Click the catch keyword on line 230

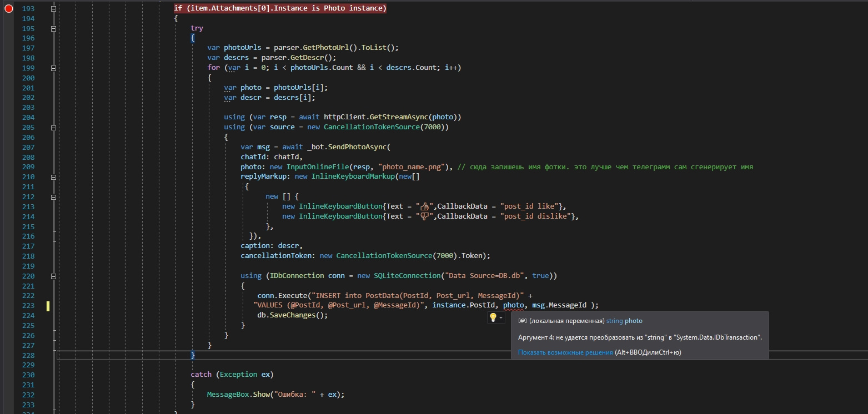coord(201,375)
